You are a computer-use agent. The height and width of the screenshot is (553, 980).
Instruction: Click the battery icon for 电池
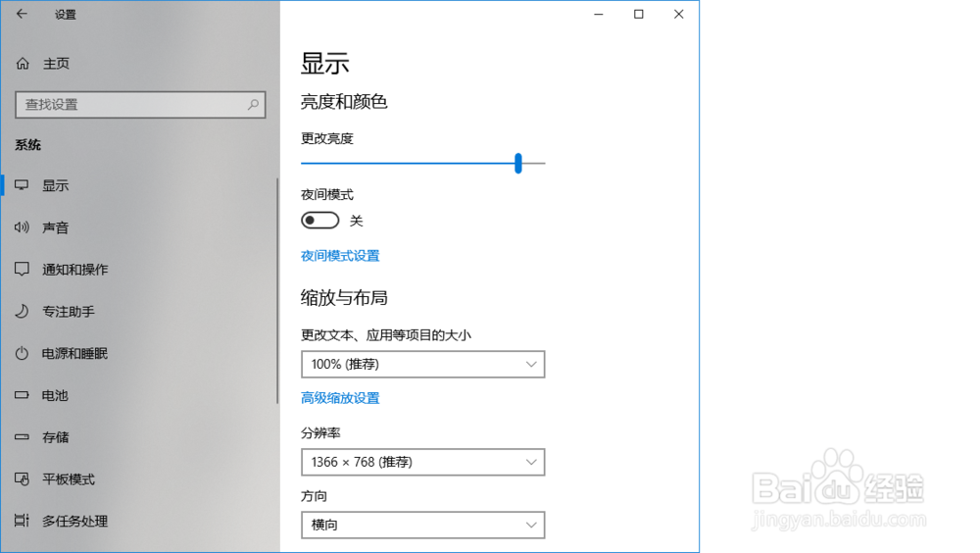22,395
